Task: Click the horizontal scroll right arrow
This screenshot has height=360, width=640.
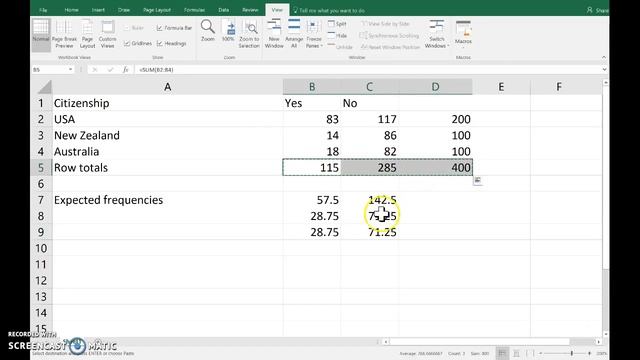Action: [x=598, y=342]
